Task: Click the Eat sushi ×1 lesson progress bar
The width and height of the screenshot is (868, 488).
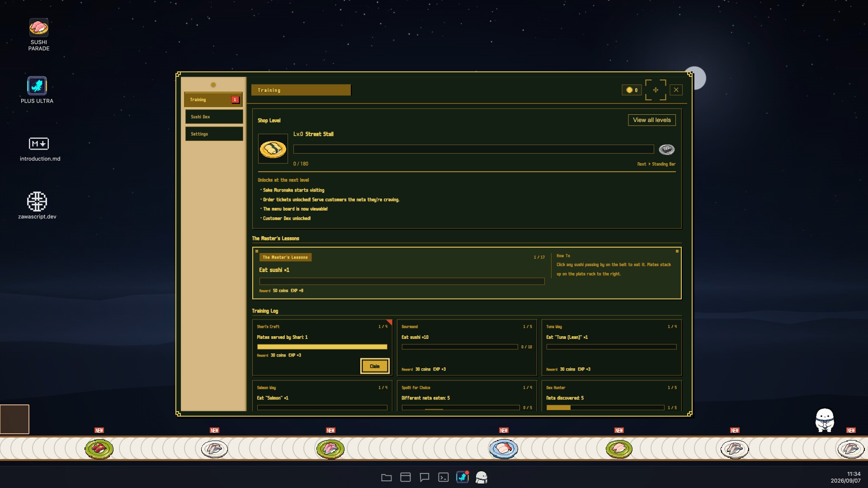Action: click(x=402, y=281)
